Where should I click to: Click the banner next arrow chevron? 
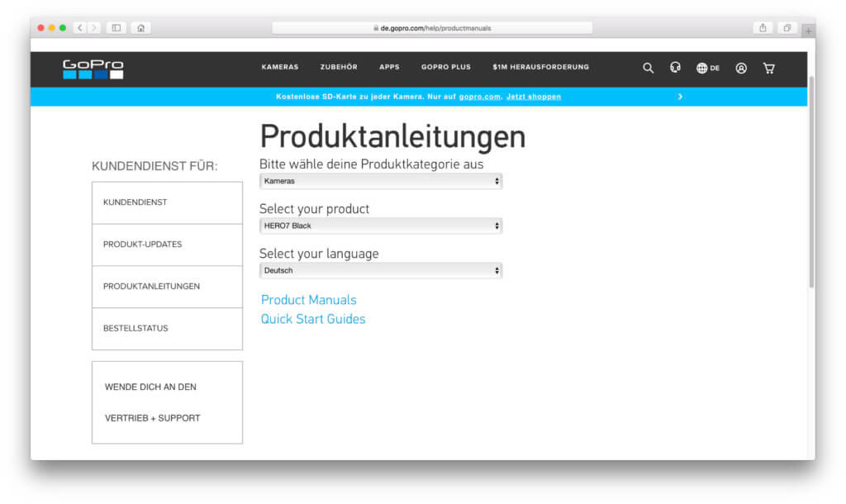pyautogui.click(x=681, y=97)
